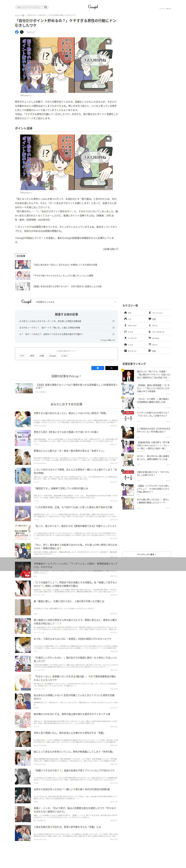Viewport: 186px width, 868px height.
Task: Open the ダイエット category icon
Action: [126, 351]
